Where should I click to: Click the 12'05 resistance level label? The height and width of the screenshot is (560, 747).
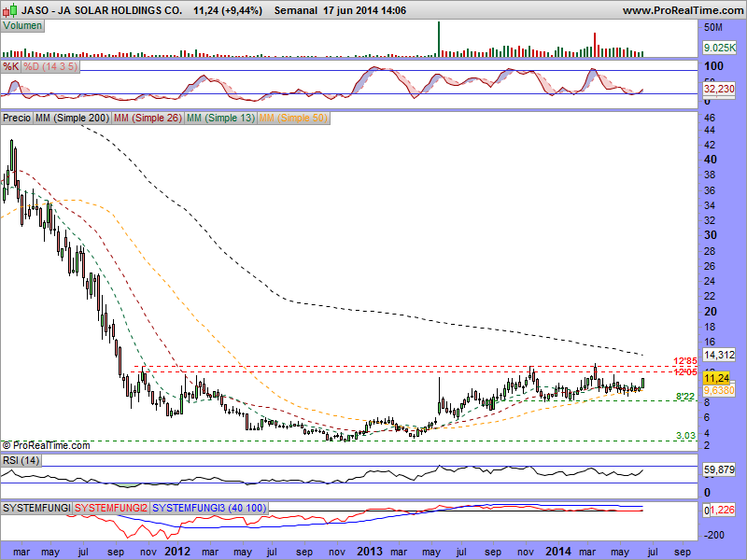click(x=685, y=371)
